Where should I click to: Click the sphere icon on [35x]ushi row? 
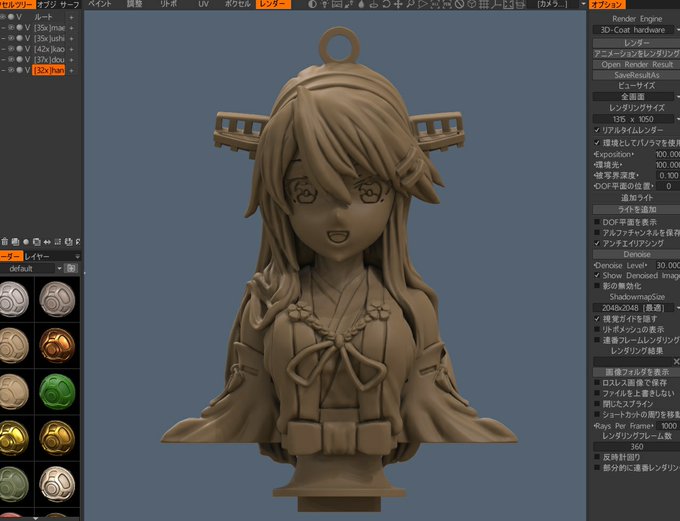coord(19,38)
